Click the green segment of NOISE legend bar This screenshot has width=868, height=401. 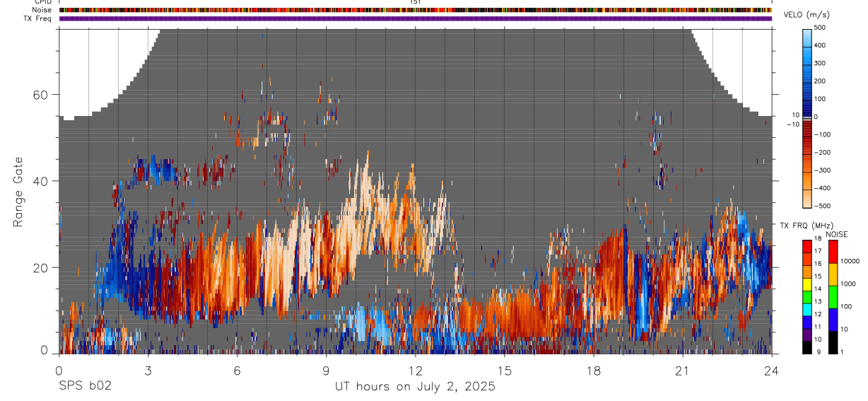click(833, 297)
